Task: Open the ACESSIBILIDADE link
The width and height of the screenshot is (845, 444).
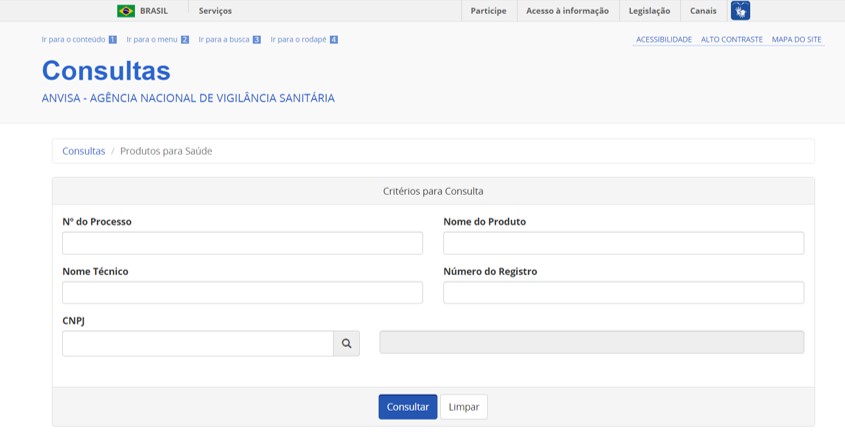Action: pyautogui.click(x=664, y=39)
